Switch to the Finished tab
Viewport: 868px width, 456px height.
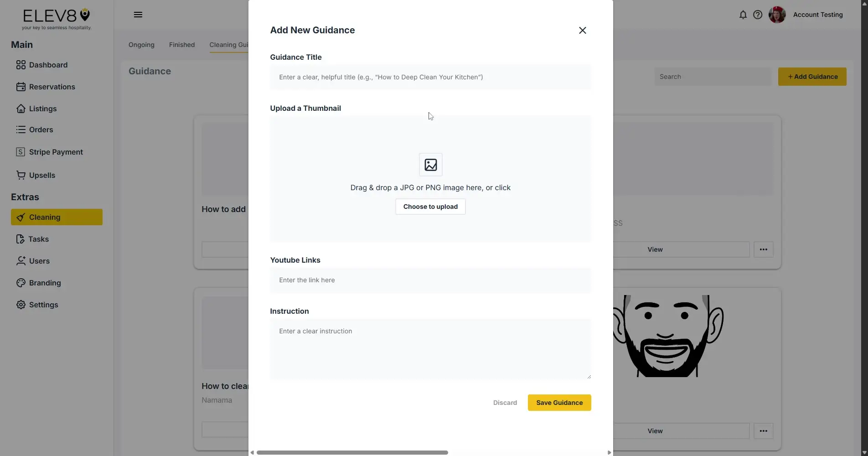pos(181,45)
